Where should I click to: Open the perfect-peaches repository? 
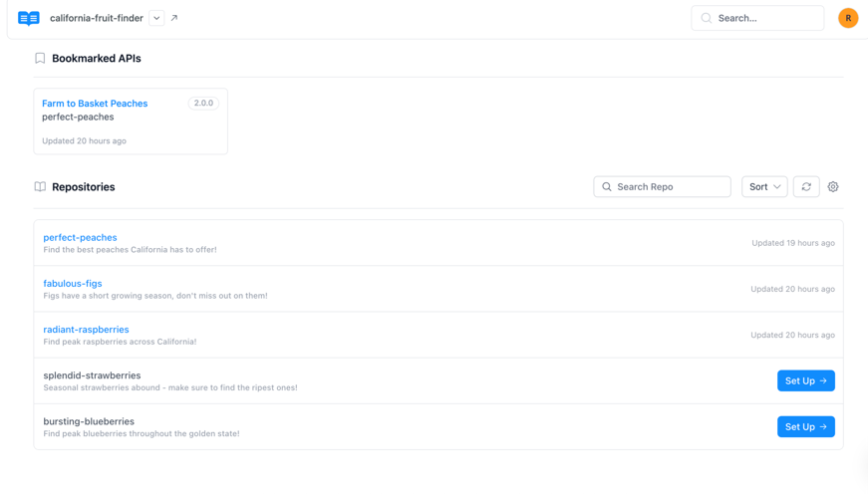click(x=80, y=238)
